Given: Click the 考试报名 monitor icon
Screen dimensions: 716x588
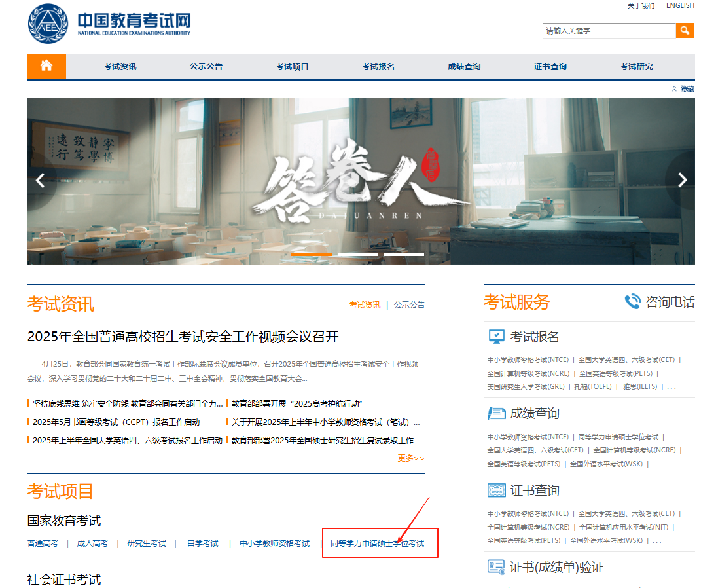Looking at the screenshot, I should coord(496,337).
